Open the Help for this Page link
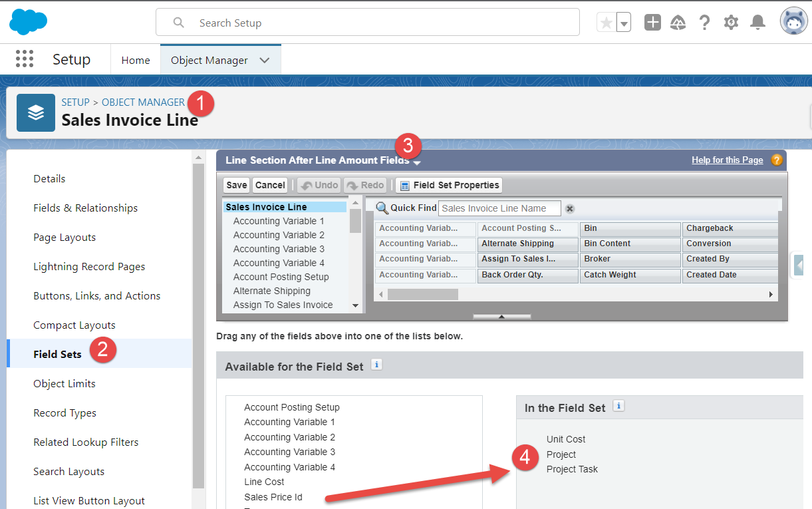Screen dimensions: 812x509 point(728,160)
